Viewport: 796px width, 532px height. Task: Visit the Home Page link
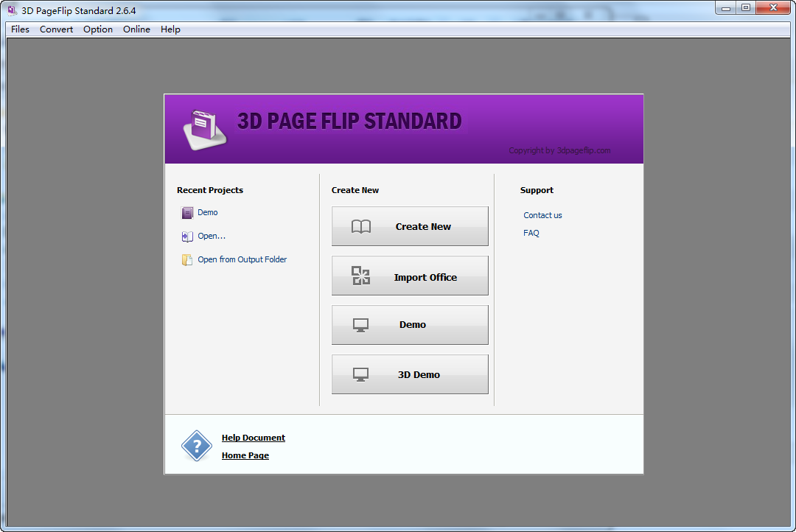245,455
